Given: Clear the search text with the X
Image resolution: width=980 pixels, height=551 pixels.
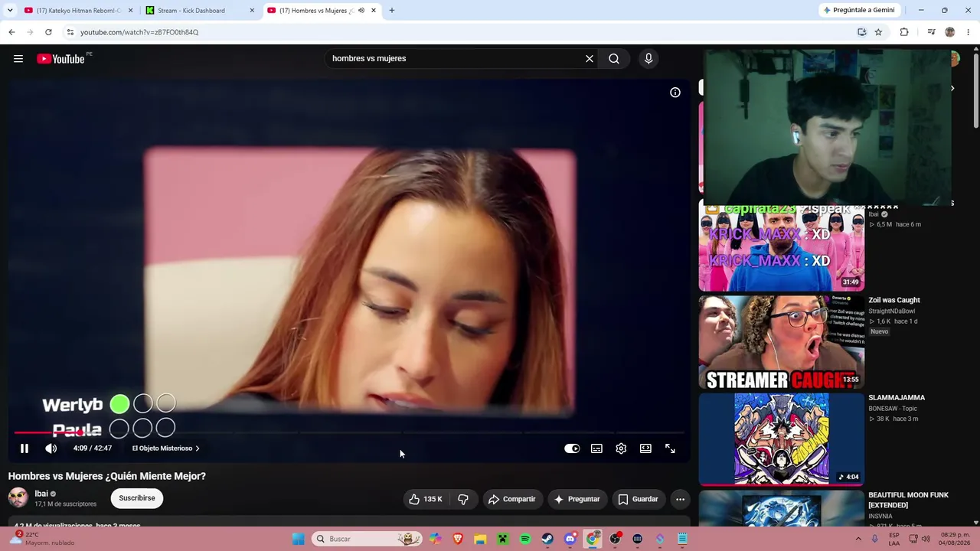Looking at the screenshot, I should coord(590,59).
